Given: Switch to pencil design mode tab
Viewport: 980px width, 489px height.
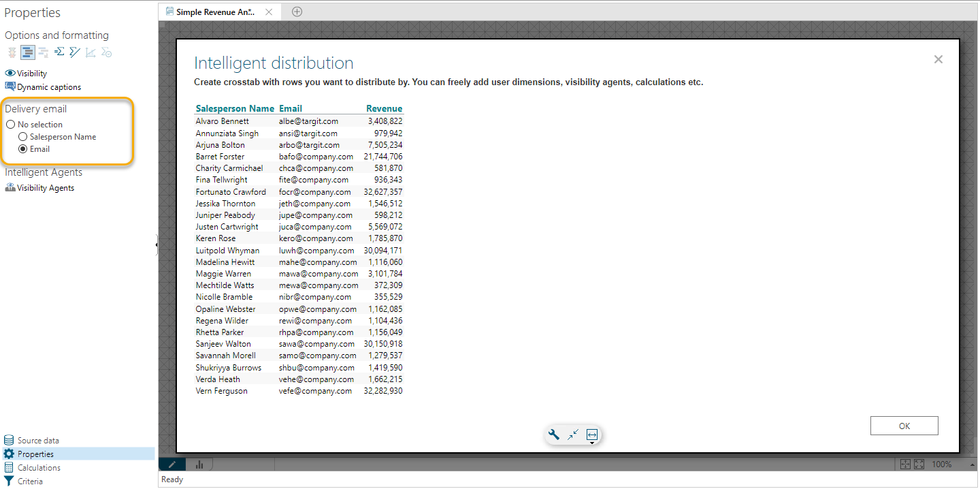Looking at the screenshot, I should point(172,464).
